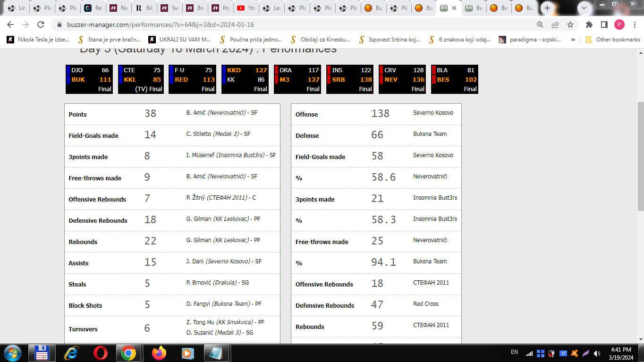Launch Firefox from taskbar

click(159, 353)
